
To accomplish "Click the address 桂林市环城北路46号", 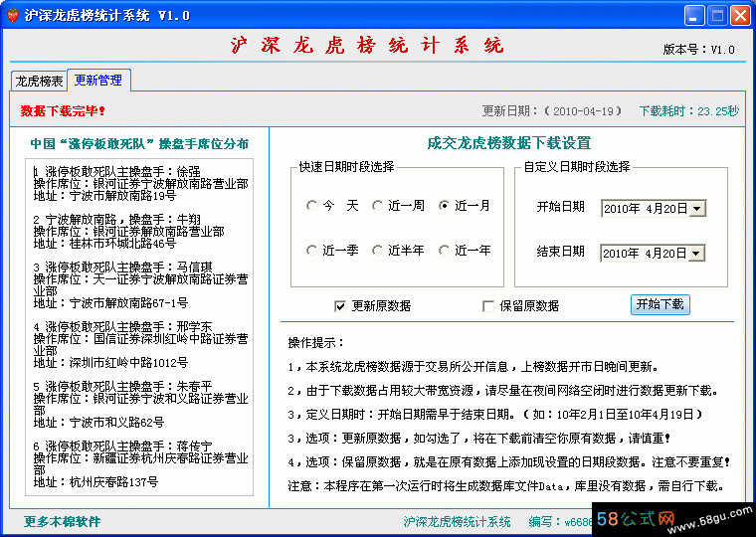I will [x=104, y=244].
